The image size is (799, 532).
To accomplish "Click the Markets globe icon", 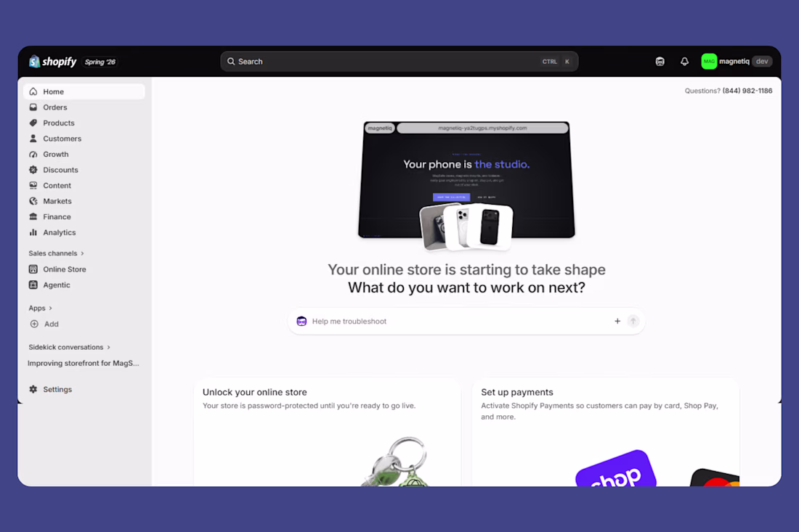I will coord(33,201).
